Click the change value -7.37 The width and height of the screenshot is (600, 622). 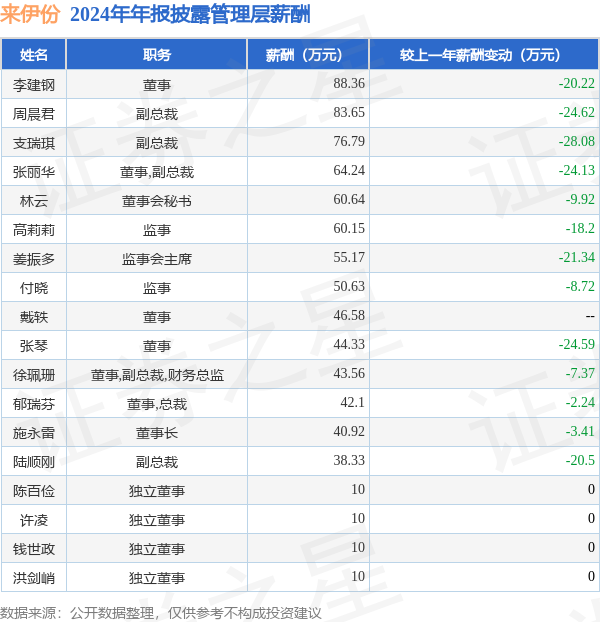[x=580, y=373]
